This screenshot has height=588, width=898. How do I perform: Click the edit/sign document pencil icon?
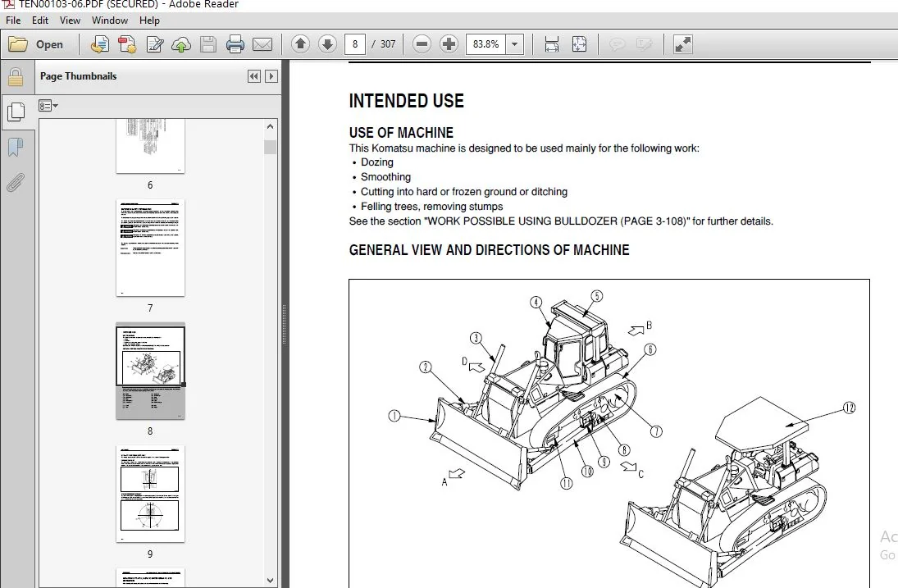pos(155,44)
